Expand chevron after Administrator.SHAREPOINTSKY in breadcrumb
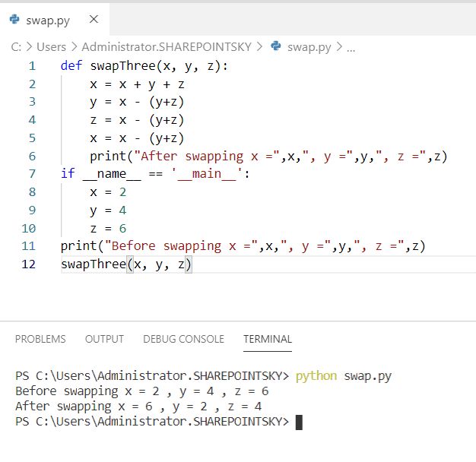Viewport: 476px width, 462px height. pos(259,46)
